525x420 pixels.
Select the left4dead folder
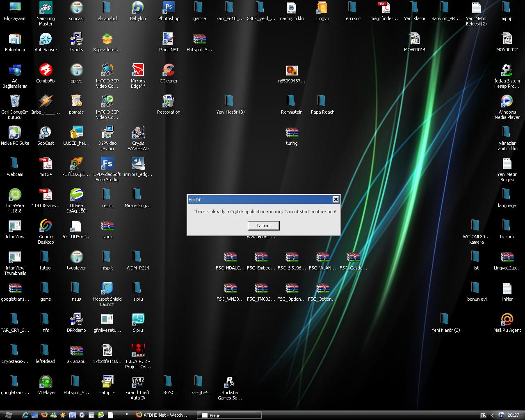(46, 354)
